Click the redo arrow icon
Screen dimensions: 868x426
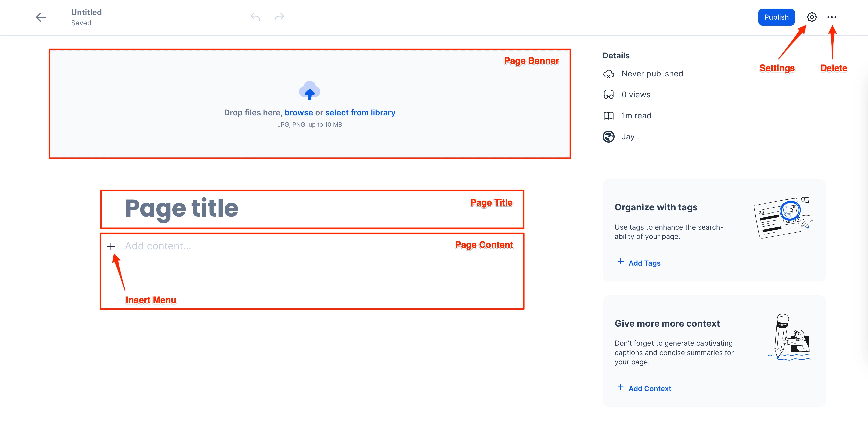point(279,17)
